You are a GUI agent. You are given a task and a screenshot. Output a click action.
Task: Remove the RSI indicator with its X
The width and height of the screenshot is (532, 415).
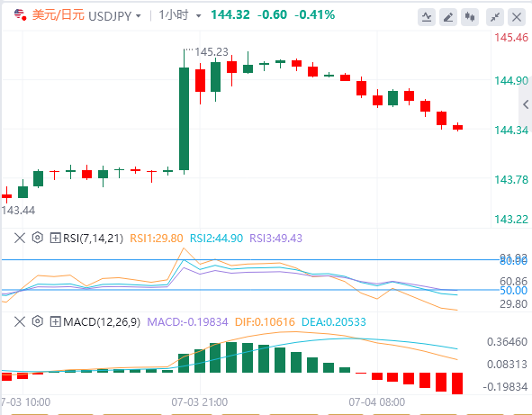[20, 238]
